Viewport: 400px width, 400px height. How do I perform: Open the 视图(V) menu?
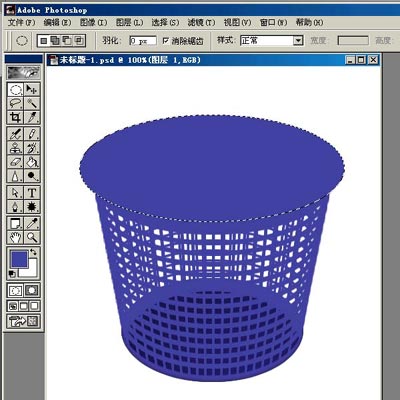pyautogui.click(x=237, y=22)
